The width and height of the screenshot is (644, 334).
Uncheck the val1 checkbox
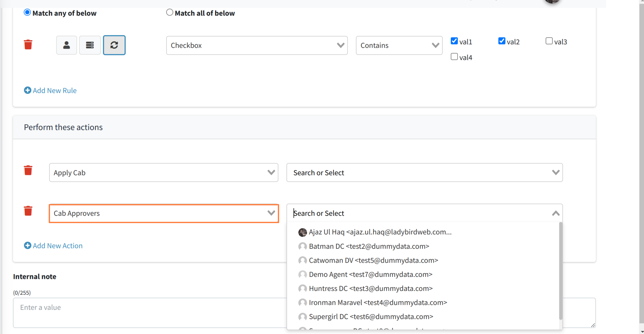[454, 41]
